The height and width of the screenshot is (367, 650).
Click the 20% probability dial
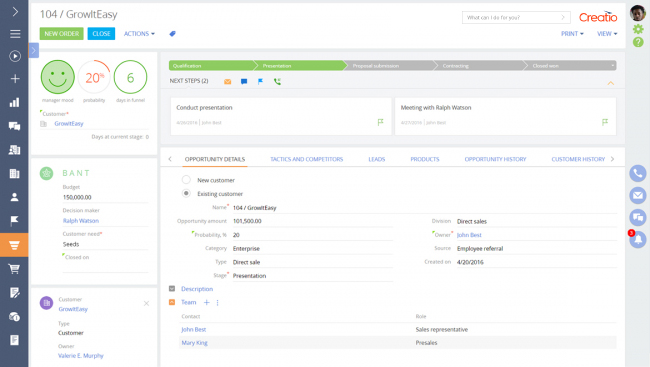[94, 77]
